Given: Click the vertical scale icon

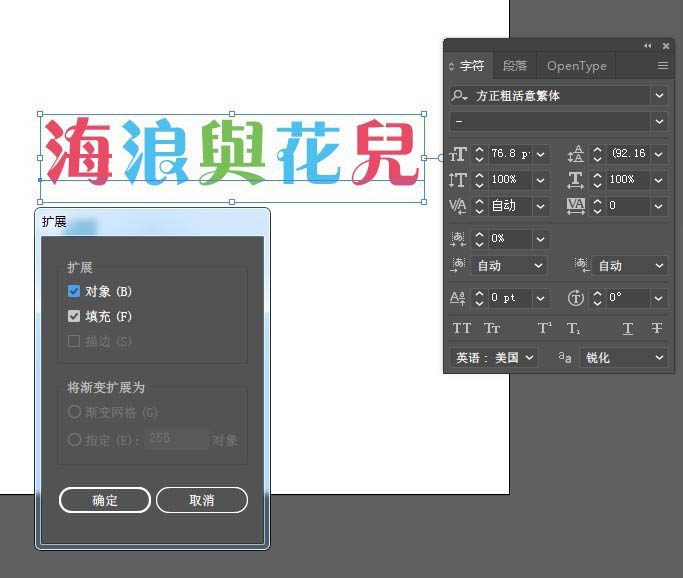Looking at the screenshot, I should [x=458, y=180].
